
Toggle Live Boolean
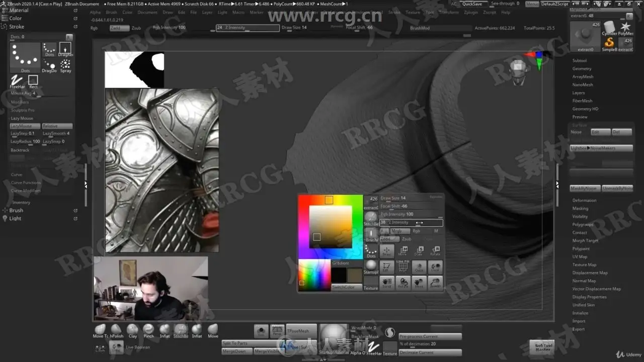point(137,347)
